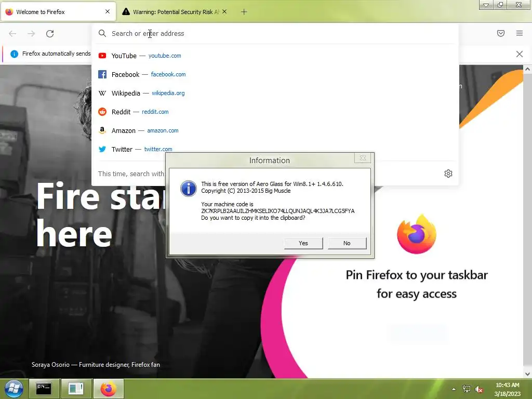Open the clock showing 10:43 AM
Image resolution: width=532 pixels, height=399 pixels.
pyautogui.click(x=507, y=385)
